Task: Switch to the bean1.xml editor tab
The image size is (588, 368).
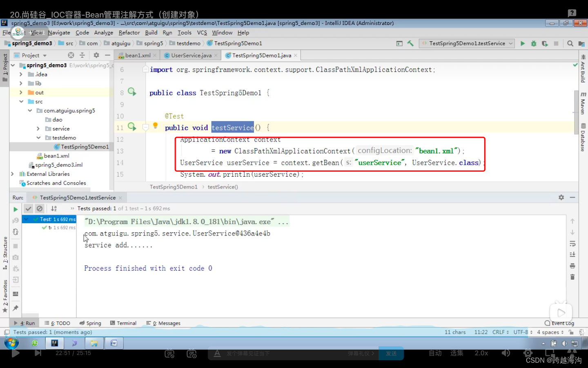Action: click(138, 55)
